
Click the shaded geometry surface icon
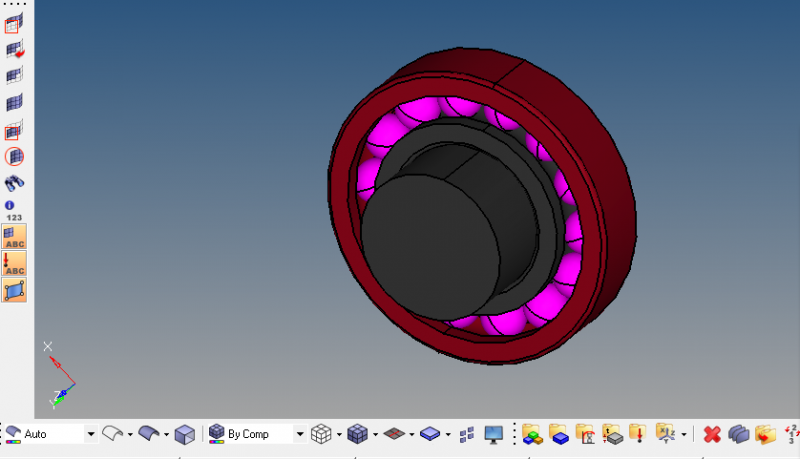(148, 434)
